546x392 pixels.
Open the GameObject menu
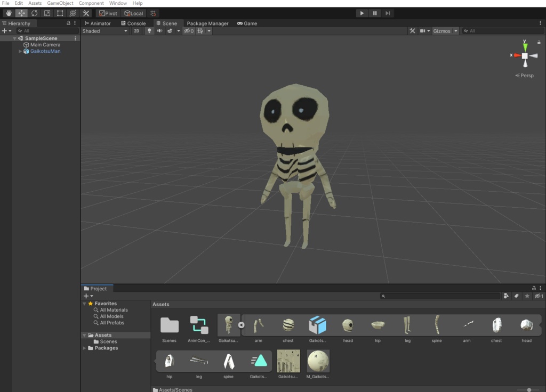[60, 3]
